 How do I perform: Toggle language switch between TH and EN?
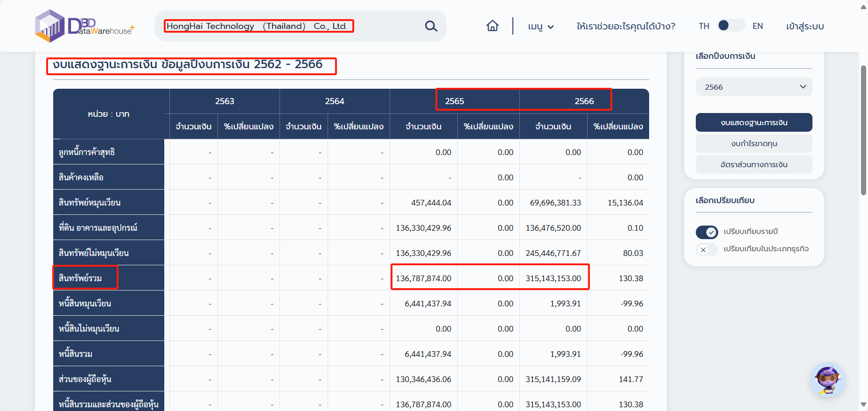tap(731, 26)
